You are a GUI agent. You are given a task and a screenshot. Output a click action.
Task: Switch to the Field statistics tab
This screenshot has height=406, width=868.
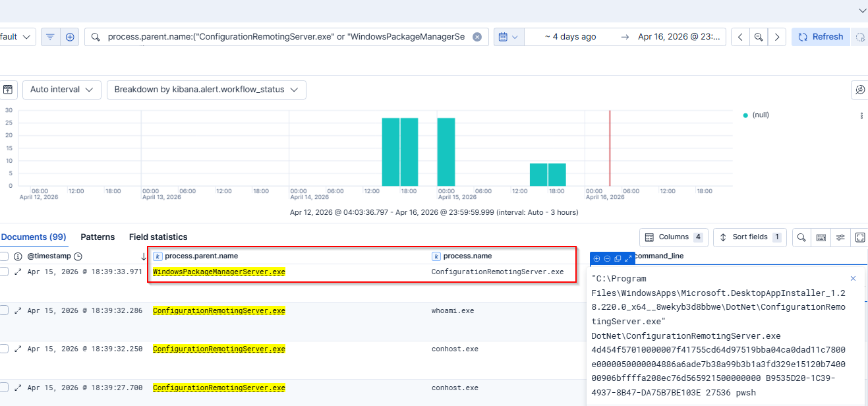click(158, 237)
